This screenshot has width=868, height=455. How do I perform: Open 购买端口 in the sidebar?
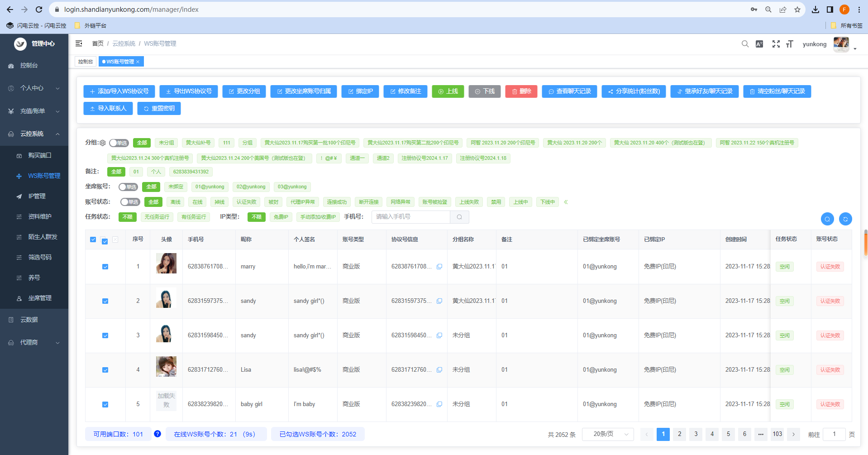[x=34, y=155]
